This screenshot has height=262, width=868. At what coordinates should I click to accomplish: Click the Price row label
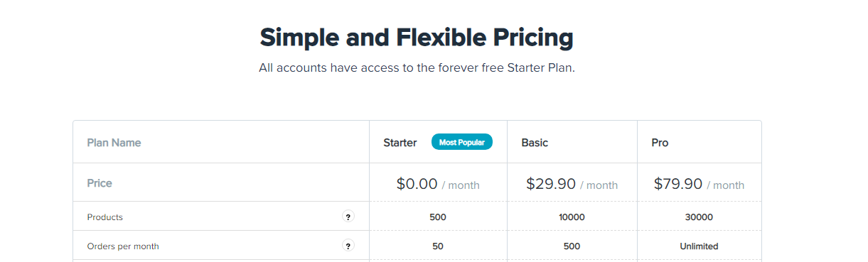pyautogui.click(x=100, y=183)
